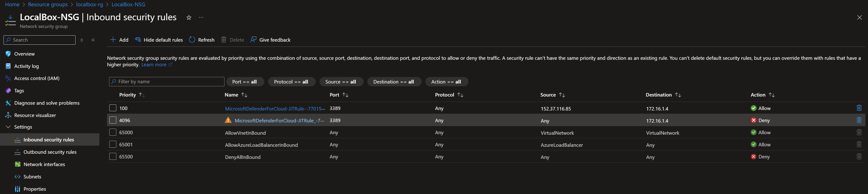Tick the checkbox for AllowVnetInBound row

(113, 132)
